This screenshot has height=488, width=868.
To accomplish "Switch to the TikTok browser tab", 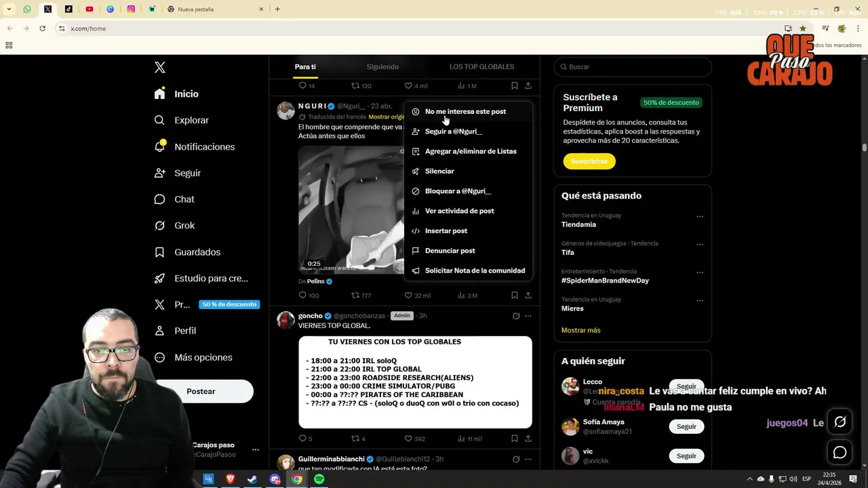I will click(68, 9).
